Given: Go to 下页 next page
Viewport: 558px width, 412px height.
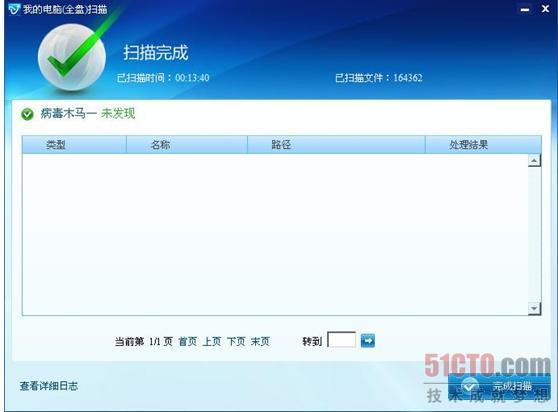Looking at the screenshot, I should (x=236, y=342).
